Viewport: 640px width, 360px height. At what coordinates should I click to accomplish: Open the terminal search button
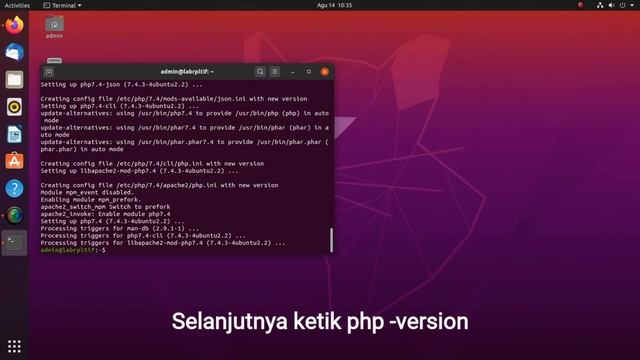point(260,72)
